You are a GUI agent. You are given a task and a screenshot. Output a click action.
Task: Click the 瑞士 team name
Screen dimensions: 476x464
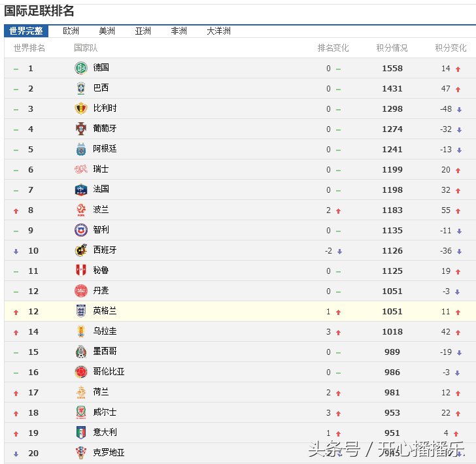coord(101,169)
